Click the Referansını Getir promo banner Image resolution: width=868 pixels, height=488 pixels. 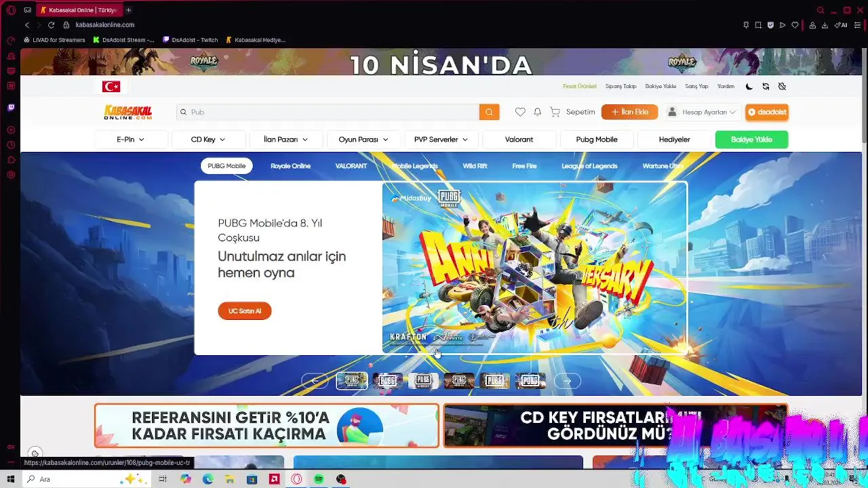tap(267, 426)
